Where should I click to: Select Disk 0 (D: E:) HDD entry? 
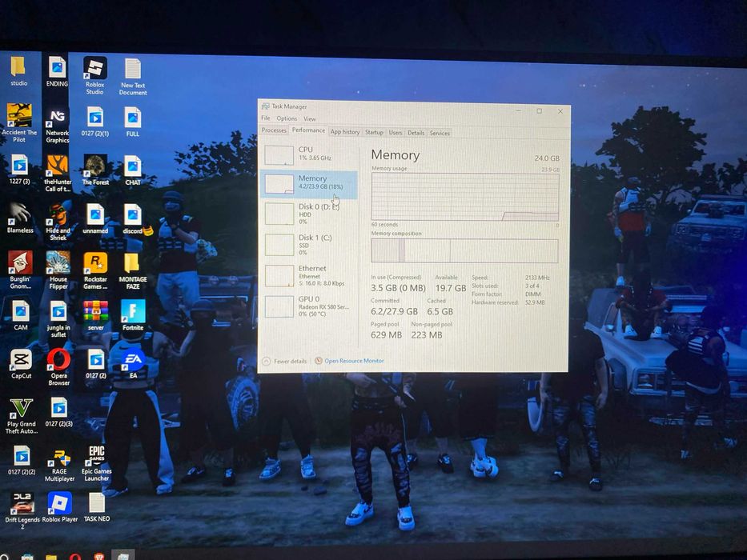(309, 214)
